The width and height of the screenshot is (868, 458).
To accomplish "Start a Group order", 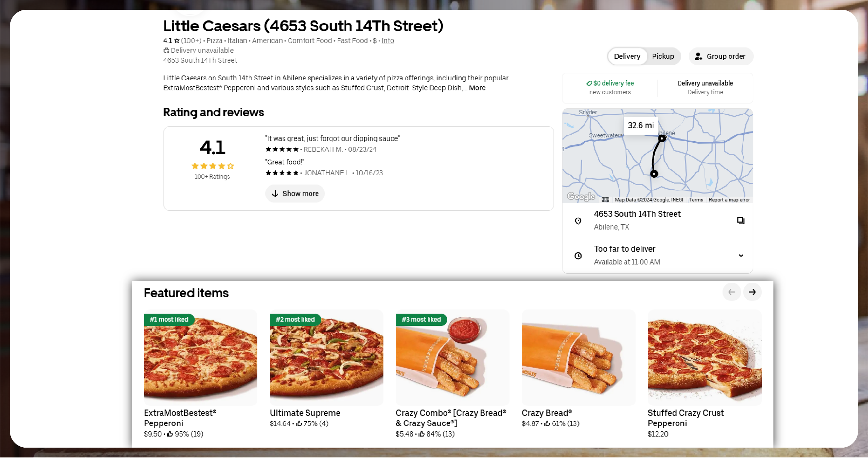I will 720,56.
